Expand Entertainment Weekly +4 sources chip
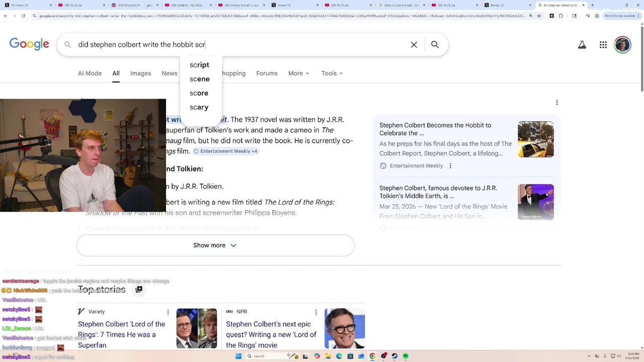644x362 pixels. pos(225,151)
